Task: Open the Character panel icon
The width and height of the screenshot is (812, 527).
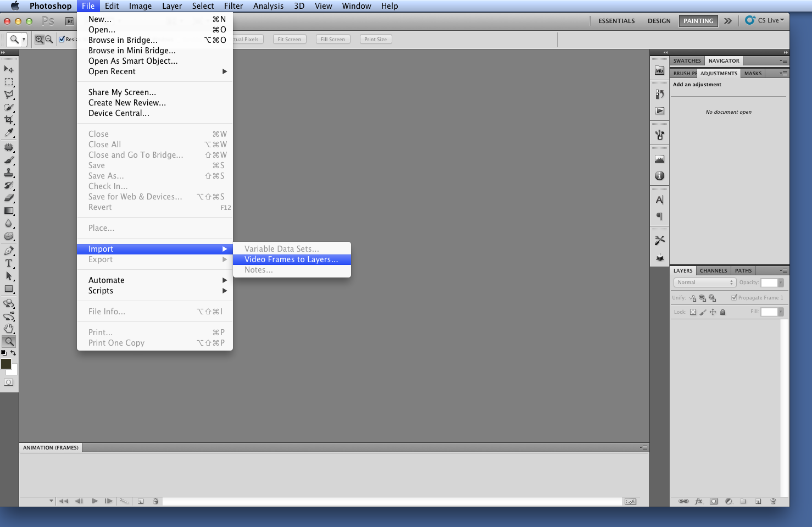Action: tap(660, 199)
